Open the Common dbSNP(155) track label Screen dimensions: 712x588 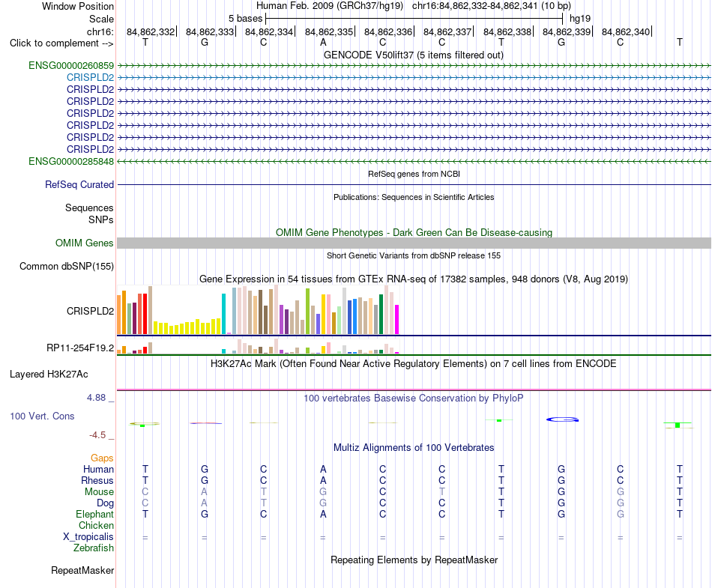pyautogui.click(x=67, y=267)
